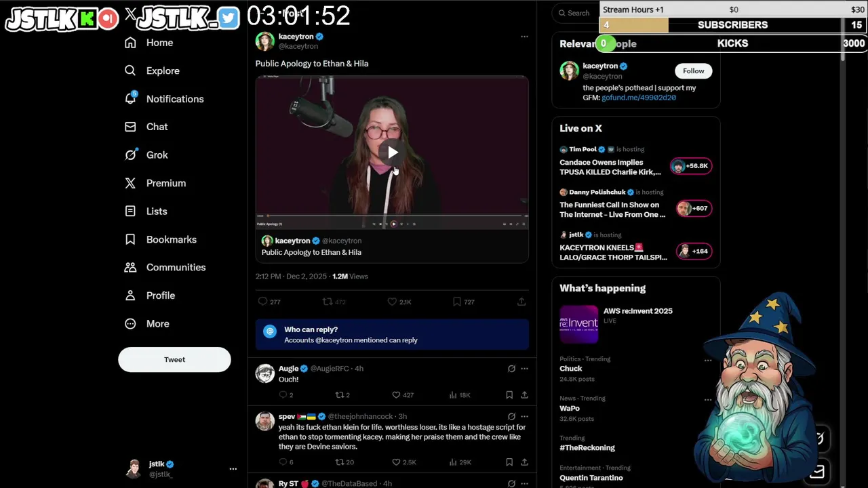Click Augie's profile avatar
Image resolution: width=868 pixels, height=488 pixels.
tap(265, 373)
